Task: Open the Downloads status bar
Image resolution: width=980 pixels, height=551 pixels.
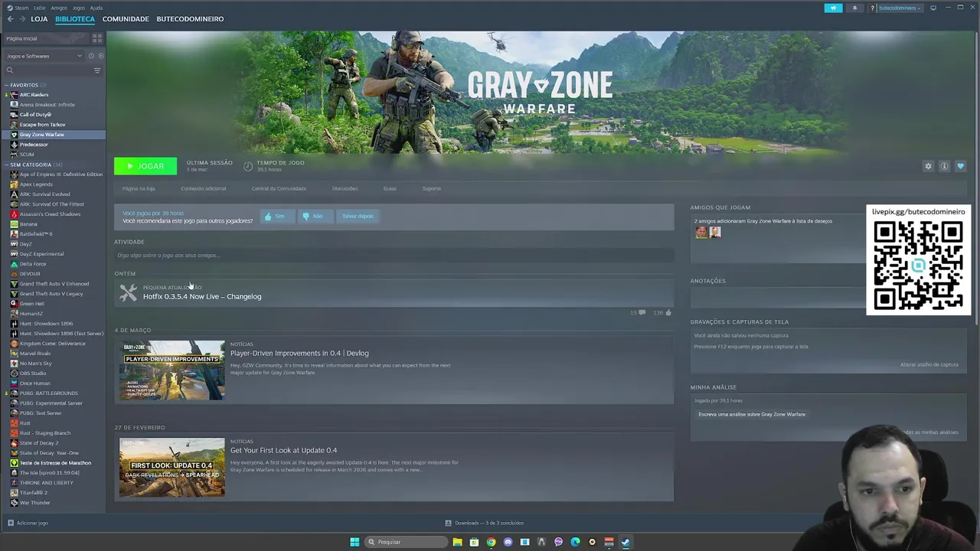Action: 485,523
